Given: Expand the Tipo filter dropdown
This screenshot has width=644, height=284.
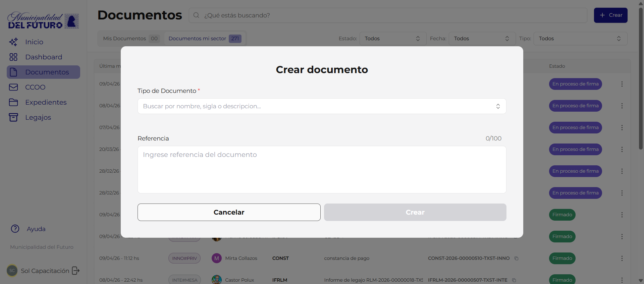Looking at the screenshot, I should point(580,39).
